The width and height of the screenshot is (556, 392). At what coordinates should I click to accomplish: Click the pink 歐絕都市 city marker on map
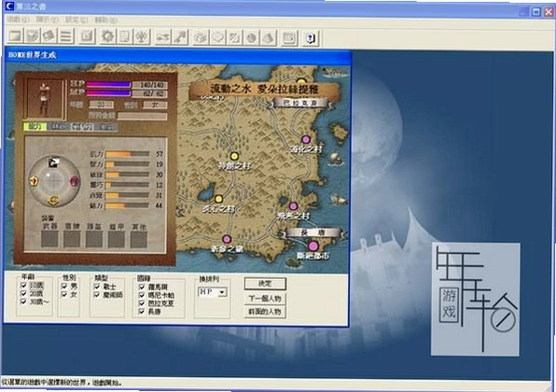point(313,245)
